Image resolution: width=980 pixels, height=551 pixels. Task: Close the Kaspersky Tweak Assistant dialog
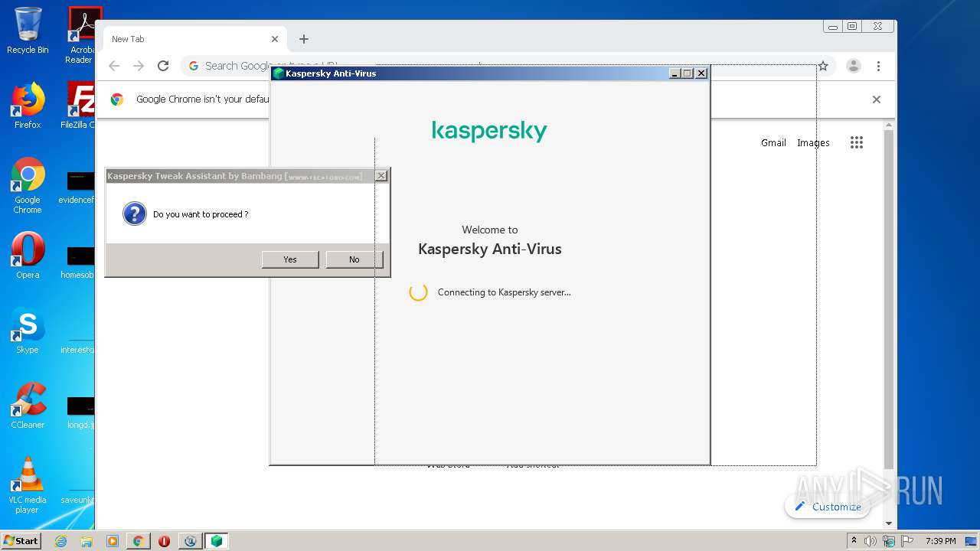pyautogui.click(x=381, y=176)
